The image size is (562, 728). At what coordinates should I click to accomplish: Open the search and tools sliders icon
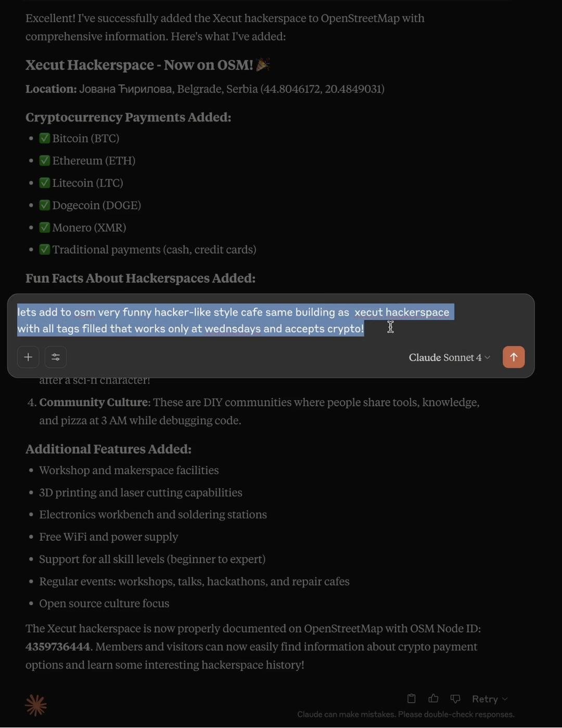[56, 357]
